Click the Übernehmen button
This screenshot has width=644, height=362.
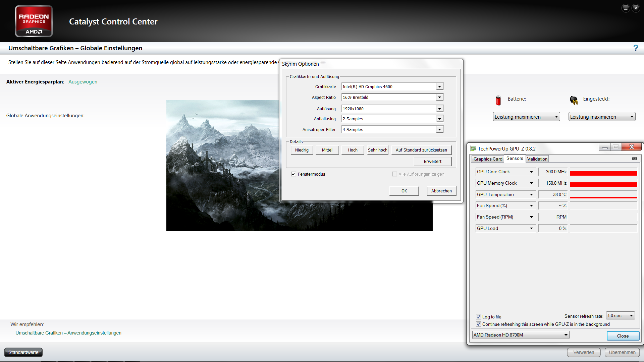622,352
